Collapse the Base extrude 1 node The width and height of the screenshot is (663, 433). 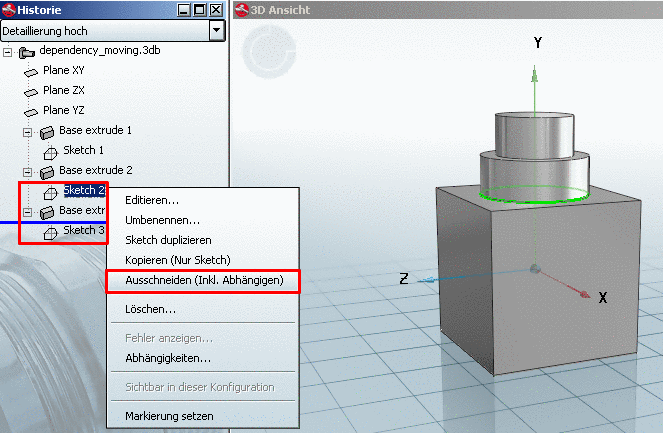27,133
